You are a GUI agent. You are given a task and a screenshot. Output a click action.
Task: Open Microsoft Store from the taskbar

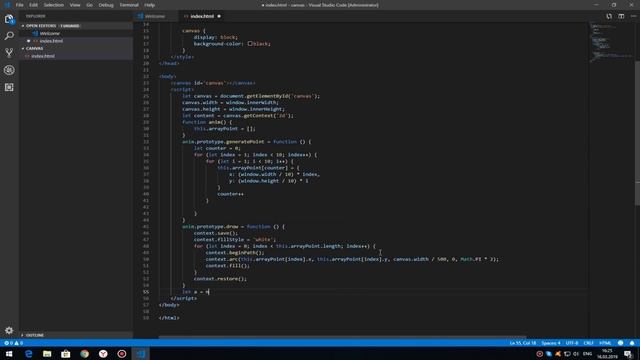coord(66,354)
